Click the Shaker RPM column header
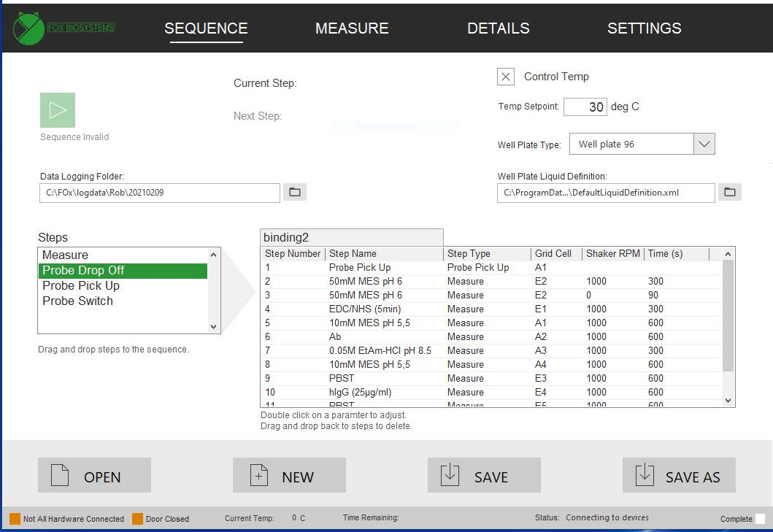 click(613, 254)
